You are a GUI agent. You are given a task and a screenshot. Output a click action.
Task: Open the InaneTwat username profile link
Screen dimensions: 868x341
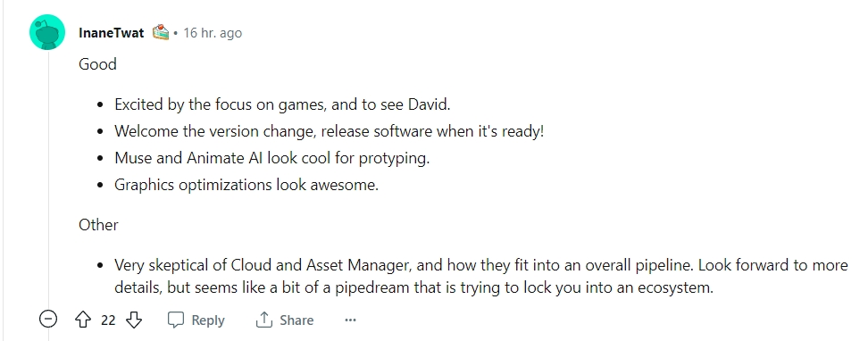pos(111,33)
